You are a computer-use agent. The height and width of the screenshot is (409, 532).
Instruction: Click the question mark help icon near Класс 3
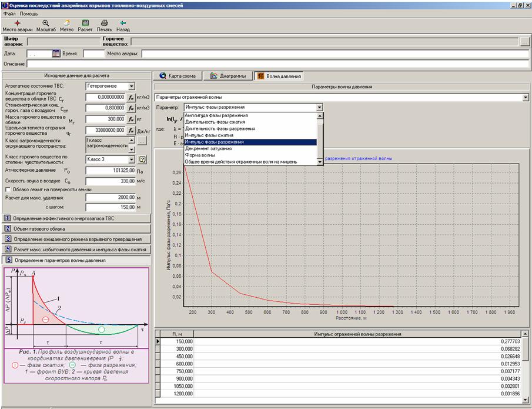tap(142, 159)
